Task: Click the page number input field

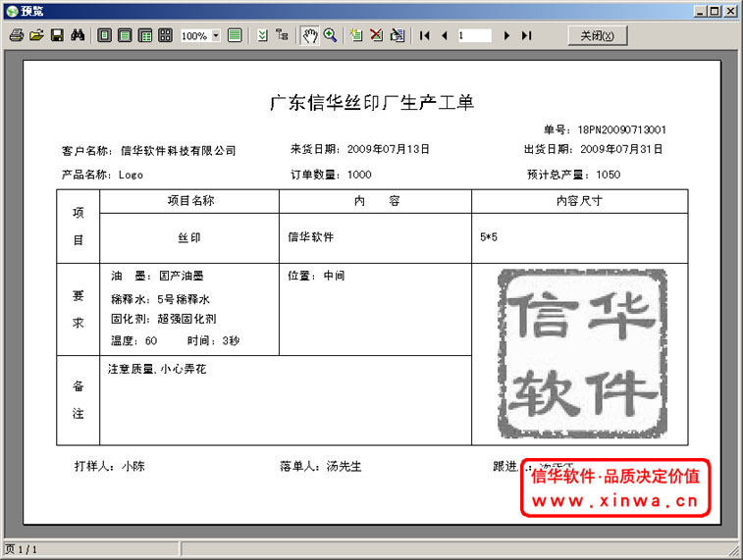Action: [474, 35]
